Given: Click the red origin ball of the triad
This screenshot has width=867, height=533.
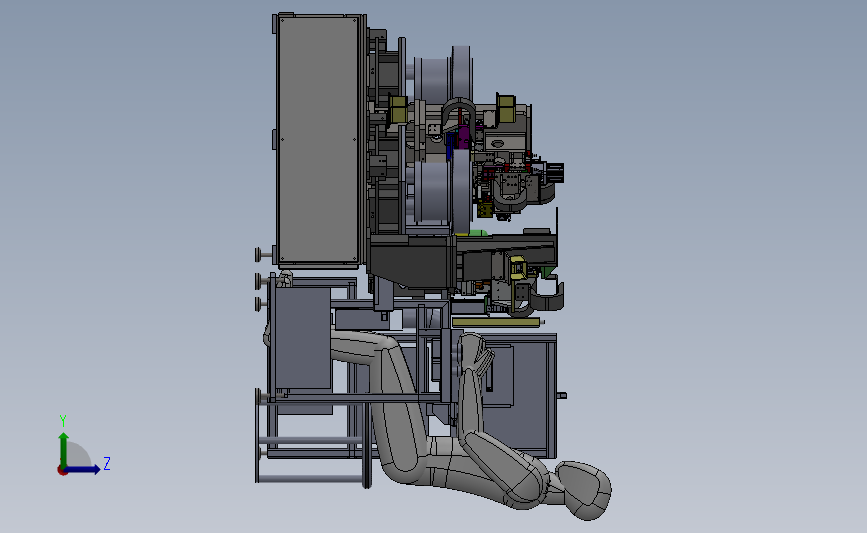Looking at the screenshot, I should point(62,471).
